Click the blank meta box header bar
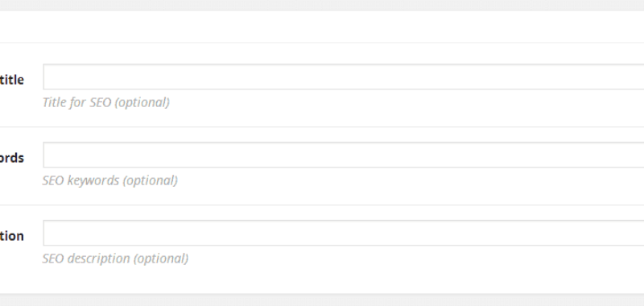The width and height of the screenshot is (644, 306). click(322, 27)
